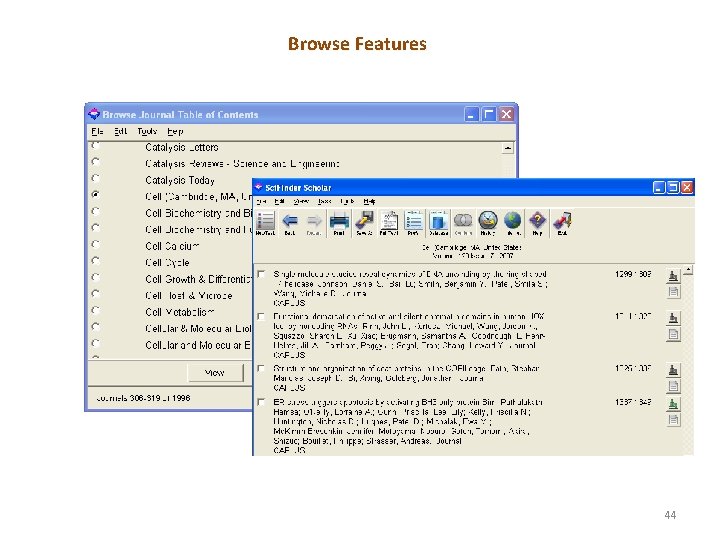This screenshot has height=540, width=720.
Task: Open History with the clock icon
Action: (x=488, y=223)
